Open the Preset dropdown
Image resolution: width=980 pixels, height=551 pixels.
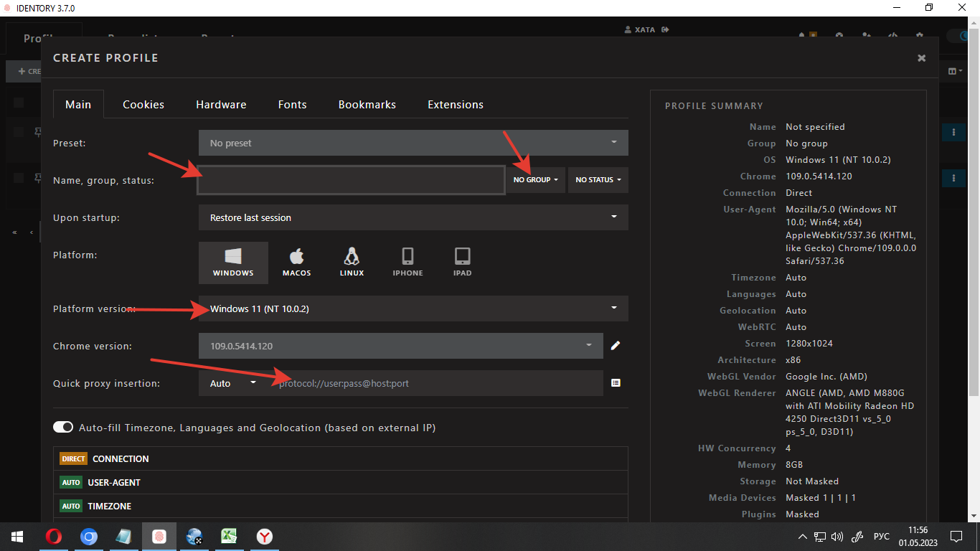(x=413, y=143)
